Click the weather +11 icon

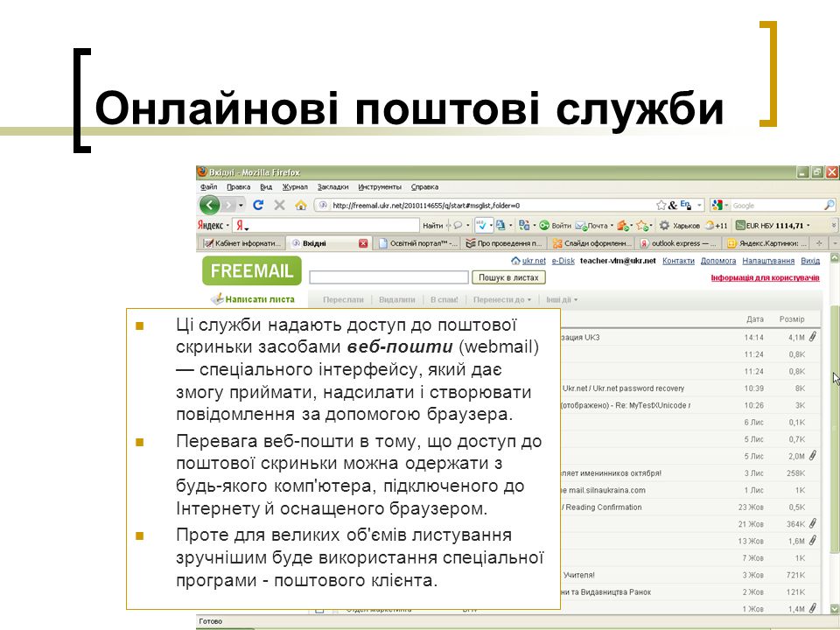point(717,226)
